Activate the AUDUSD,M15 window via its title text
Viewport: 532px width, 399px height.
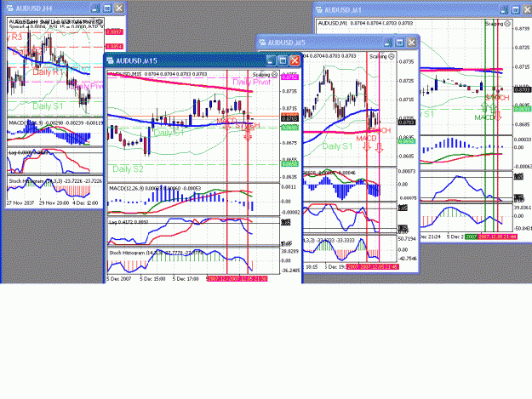(x=136, y=61)
